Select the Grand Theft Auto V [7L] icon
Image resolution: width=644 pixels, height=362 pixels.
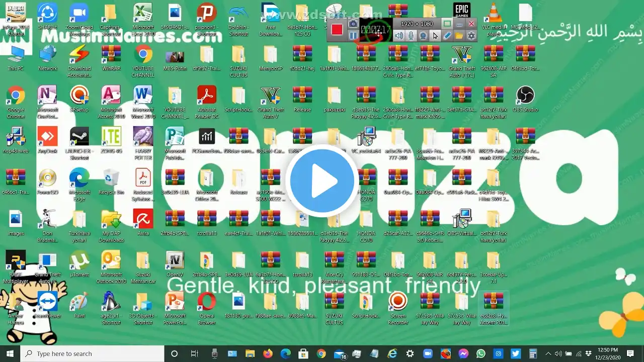(462, 61)
